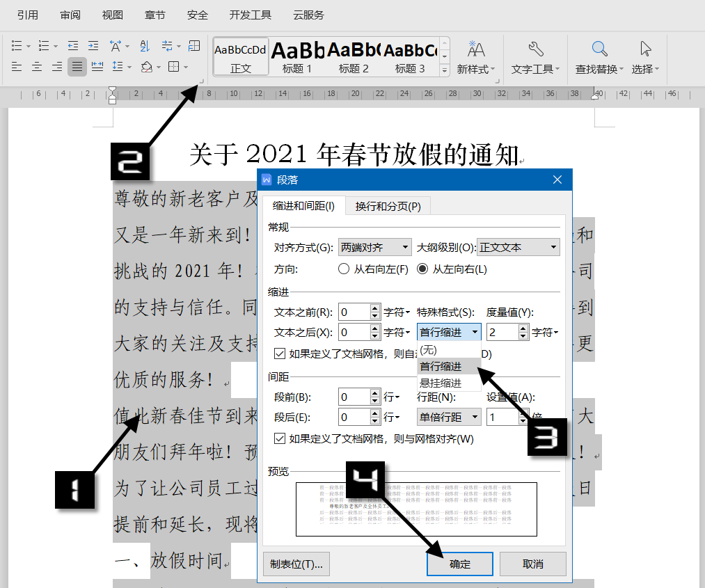
Task: Open the 视图 ribbon tab
Action: (113, 15)
